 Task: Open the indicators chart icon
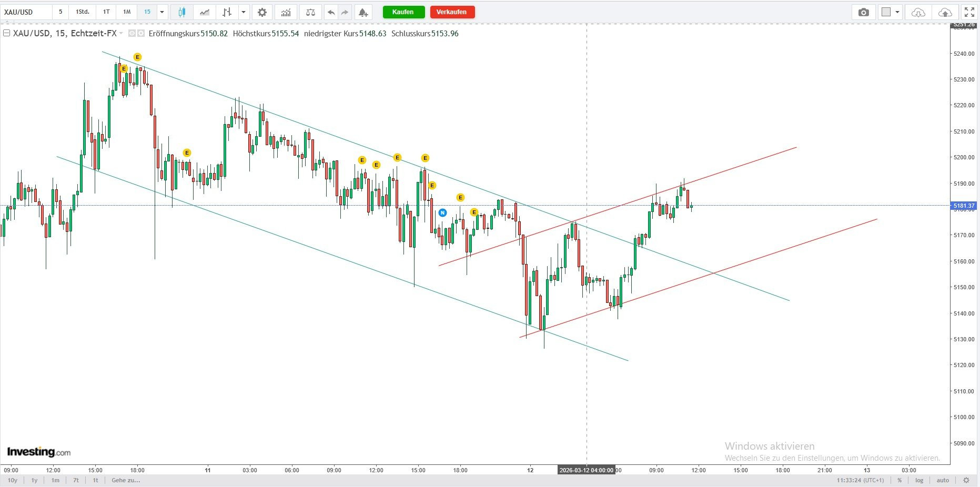tap(286, 12)
